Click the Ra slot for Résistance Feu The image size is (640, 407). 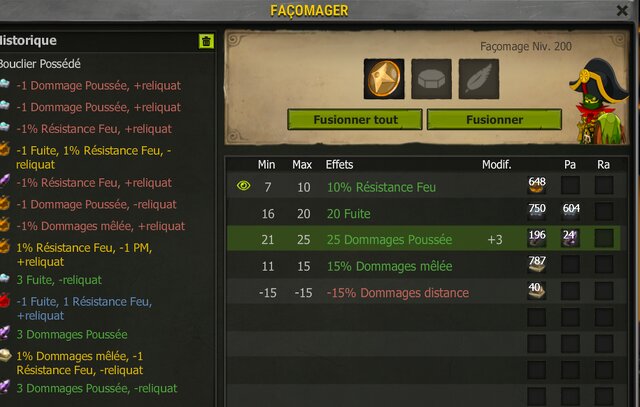click(x=604, y=185)
